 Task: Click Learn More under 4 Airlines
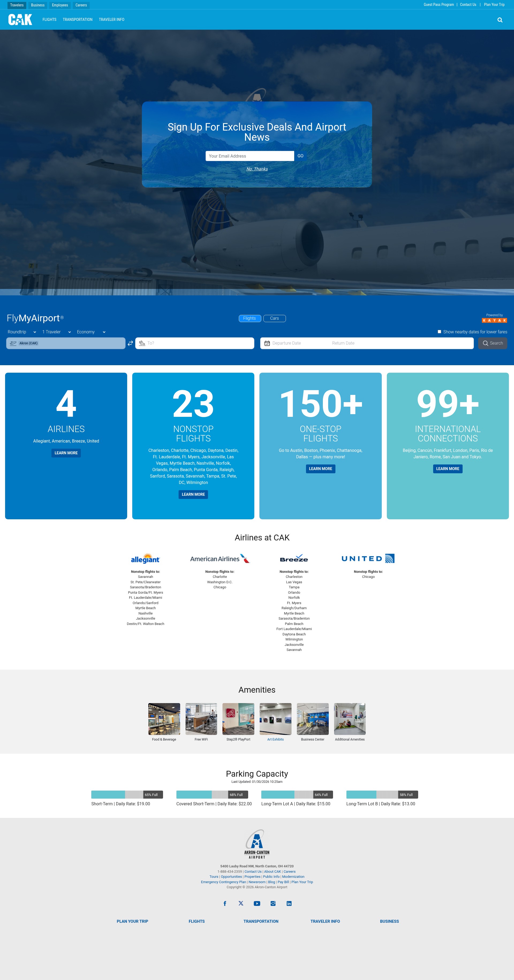pyautogui.click(x=66, y=453)
